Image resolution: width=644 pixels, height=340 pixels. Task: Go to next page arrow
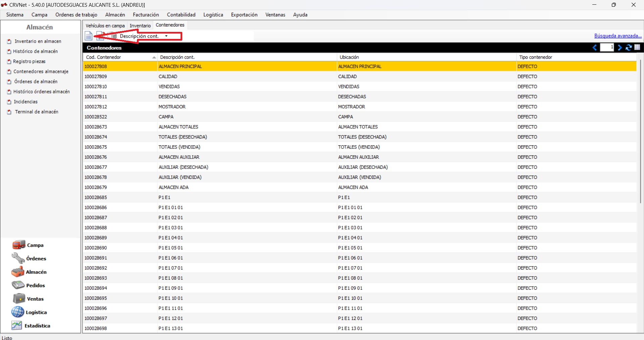click(x=620, y=48)
